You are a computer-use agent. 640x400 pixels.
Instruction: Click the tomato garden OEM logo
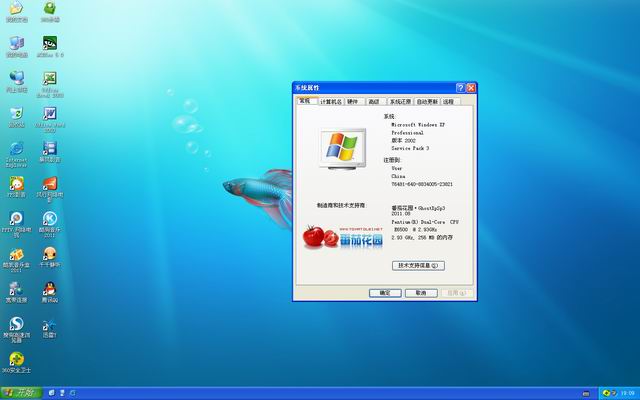pos(343,237)
